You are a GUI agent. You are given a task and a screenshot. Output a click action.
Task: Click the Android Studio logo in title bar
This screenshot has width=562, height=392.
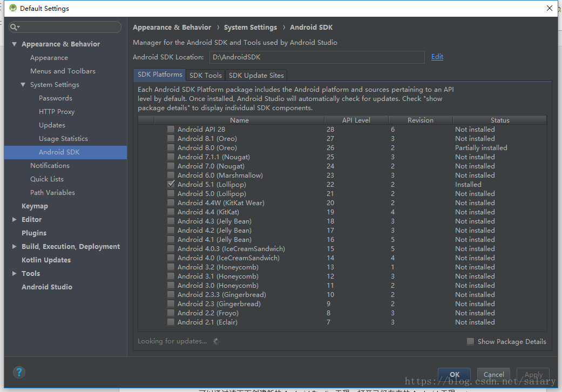click(13, 8)
